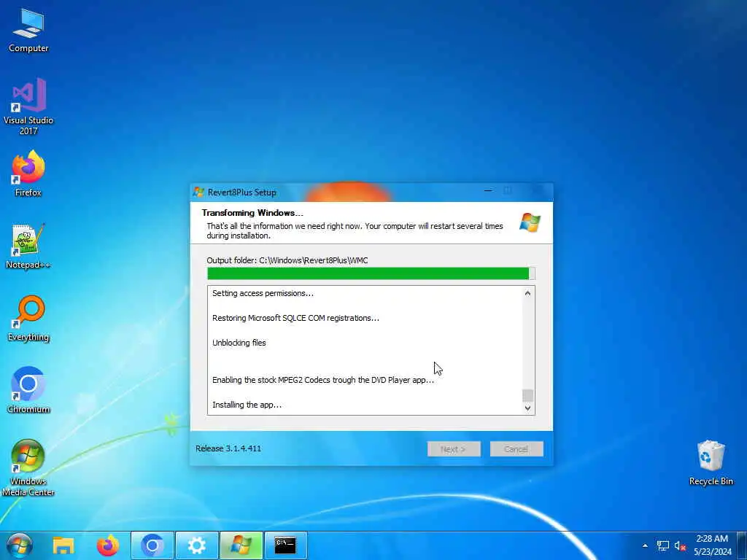Open the Start menu orb
Viewport: 747px width, 560px height.
tap(20, 545)
